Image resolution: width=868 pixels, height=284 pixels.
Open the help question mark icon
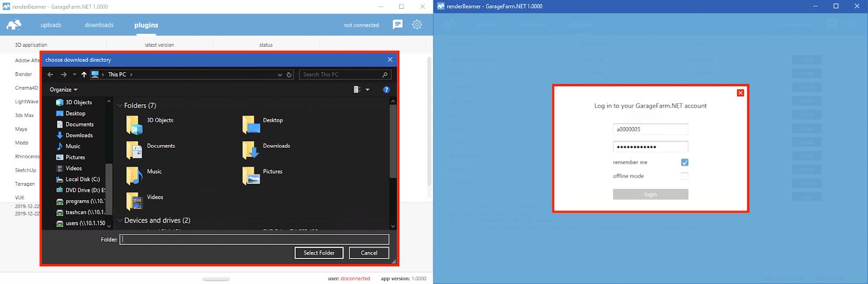[386, 90]
